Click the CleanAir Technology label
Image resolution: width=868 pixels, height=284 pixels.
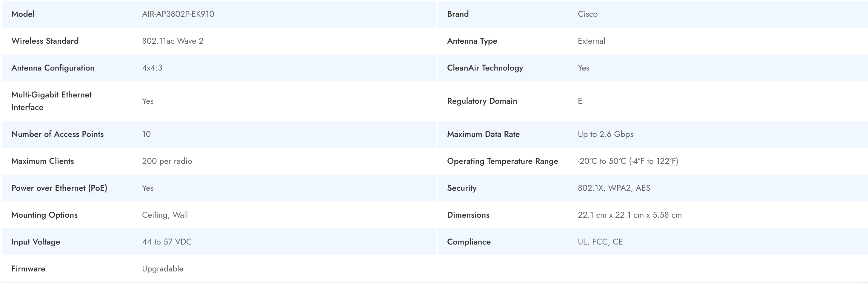point(485,68)
